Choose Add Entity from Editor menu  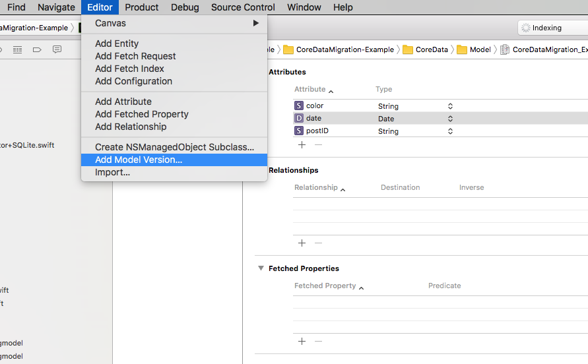[174, 44]
